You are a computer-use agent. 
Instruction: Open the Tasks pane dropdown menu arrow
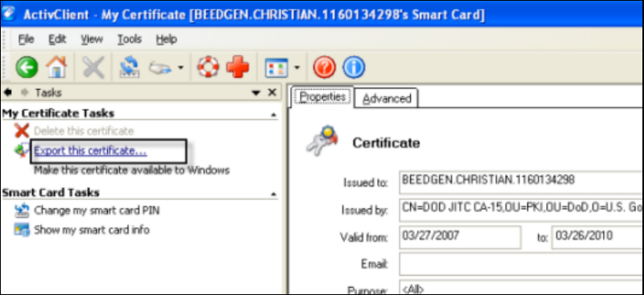click(256, 93)
